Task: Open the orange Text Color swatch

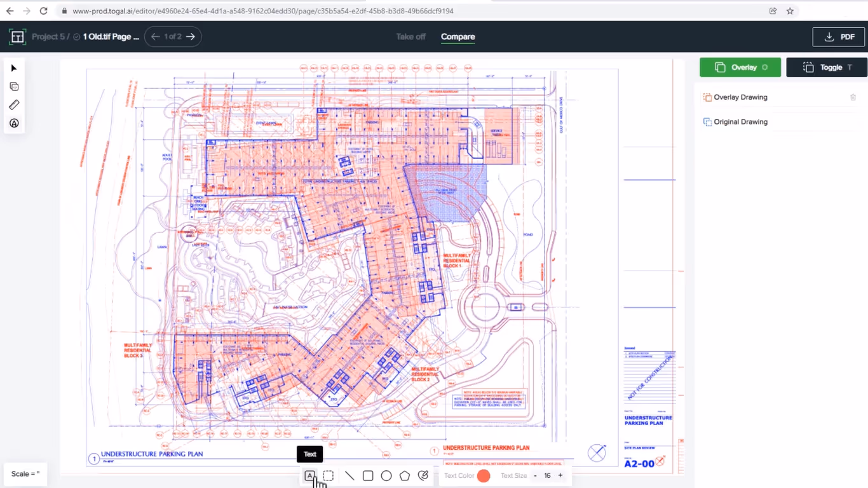Action: click(x=484, y=475)
